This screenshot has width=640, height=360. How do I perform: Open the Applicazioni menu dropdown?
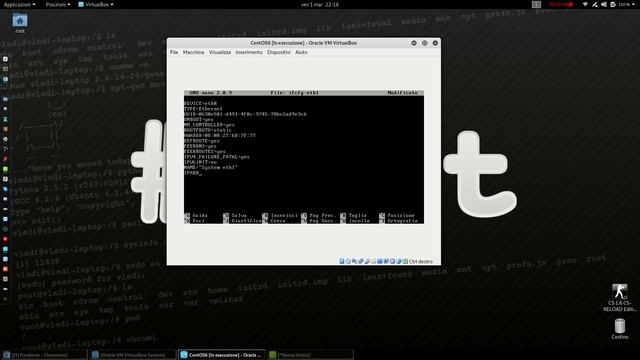click(20, 4)
